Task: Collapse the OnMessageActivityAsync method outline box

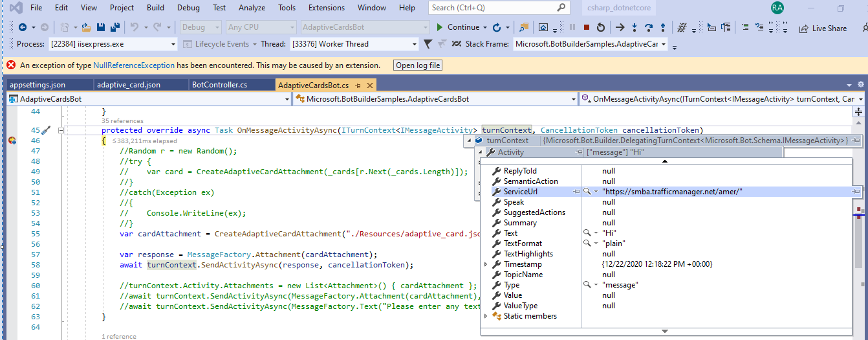Action: pos(62,130)
